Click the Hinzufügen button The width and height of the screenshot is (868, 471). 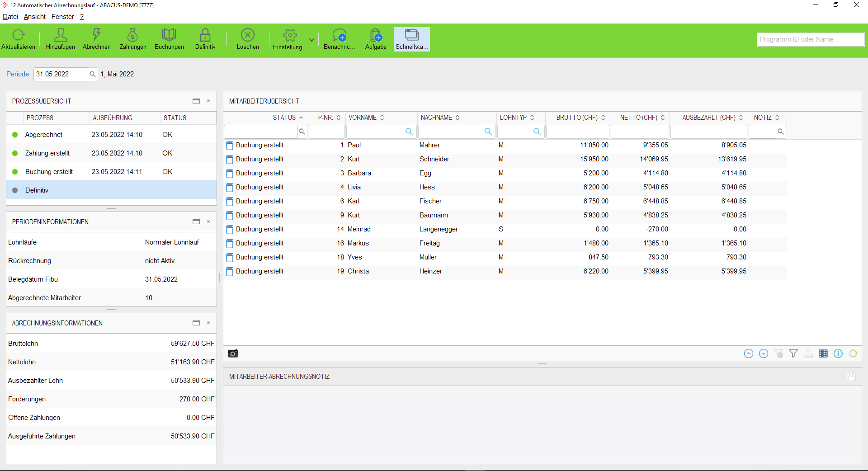point(60,39)
